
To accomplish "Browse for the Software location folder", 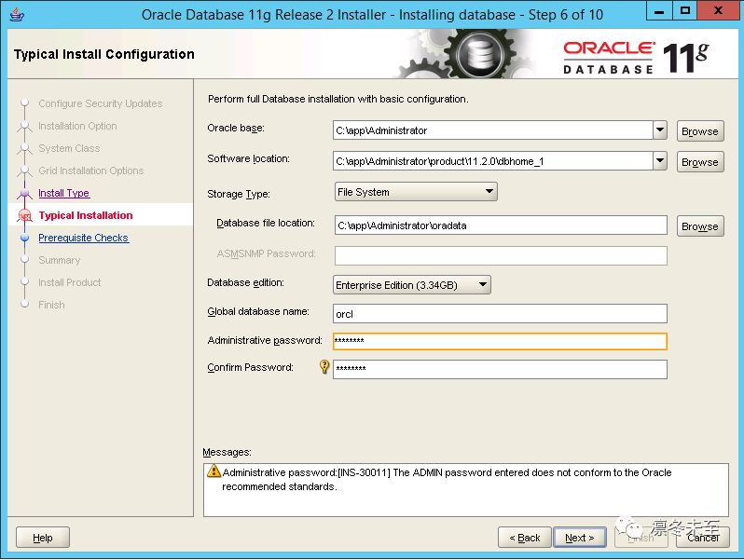I will click(x=700, y=162).
